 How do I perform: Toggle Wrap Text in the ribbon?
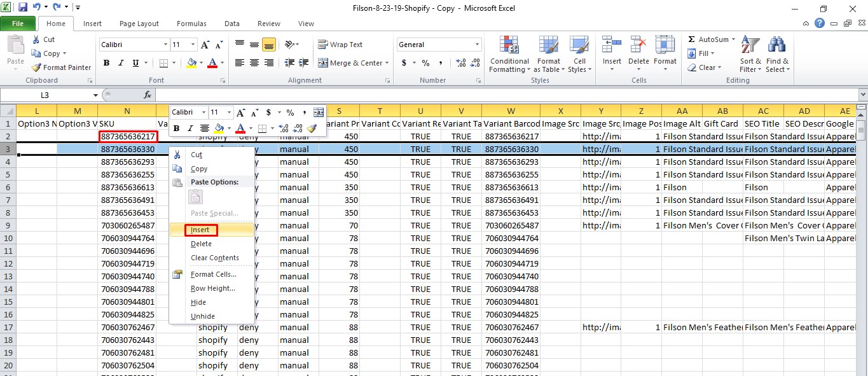tap(340, 45)
